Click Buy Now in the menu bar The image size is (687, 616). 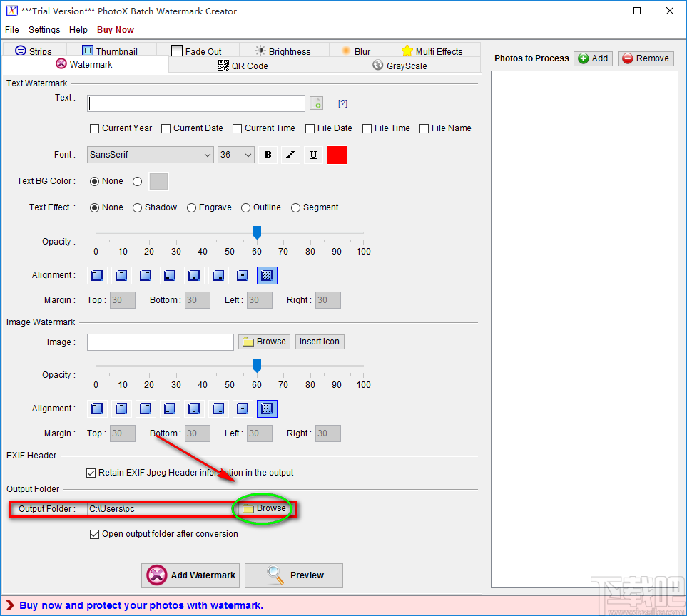pyautogui.click(x=116, y=30)
